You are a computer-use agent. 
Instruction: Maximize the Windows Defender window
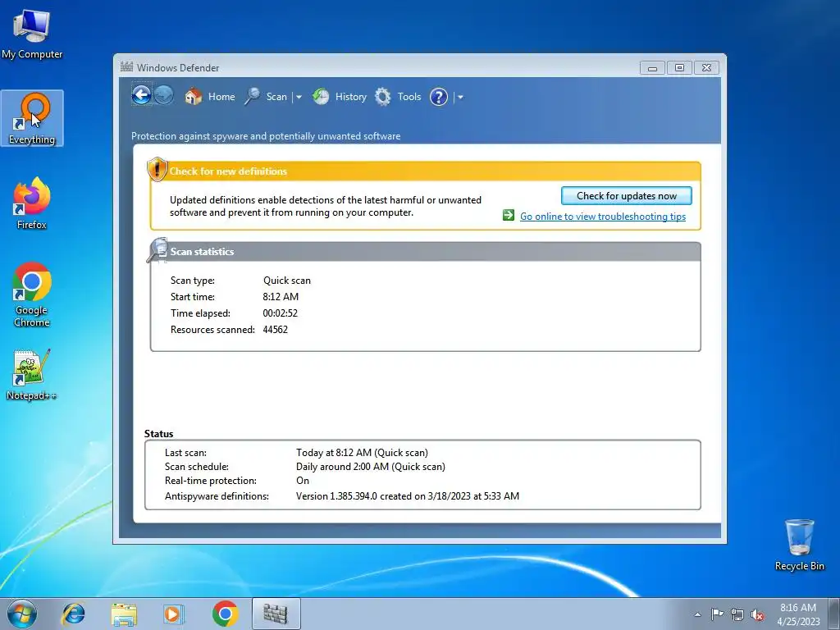point(679,68)
